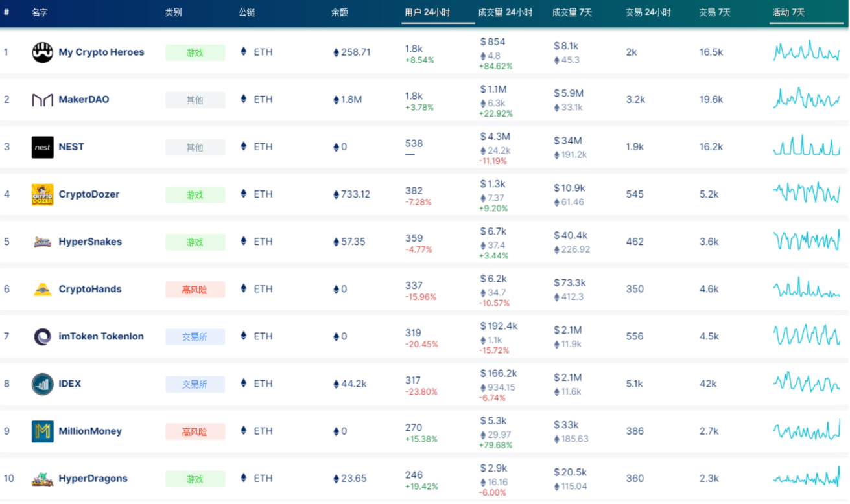This screenshot has height=504, width=850.
Task: Click the $192.4k volume for imToken Tokenlon
Action: pos(499,326)
